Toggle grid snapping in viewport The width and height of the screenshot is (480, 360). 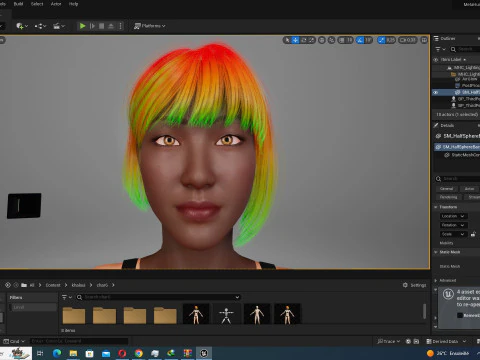[341, 40]
